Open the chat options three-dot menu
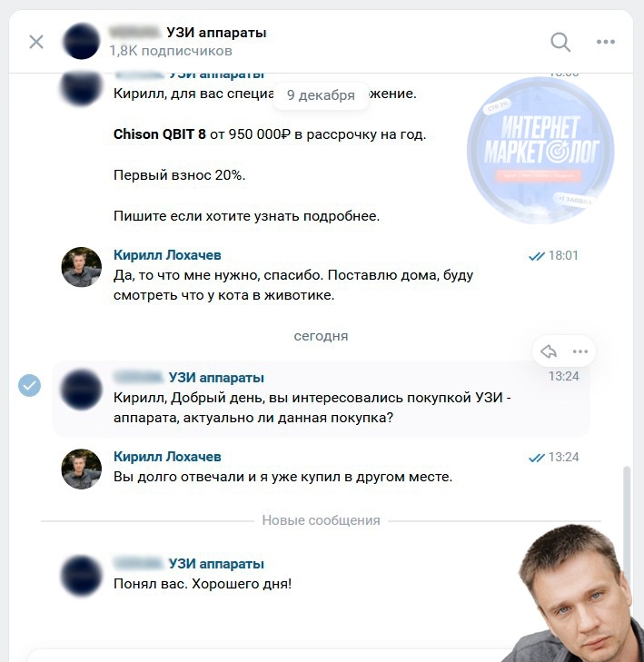Viewport: 644px width, 662px height. [606, 42]
